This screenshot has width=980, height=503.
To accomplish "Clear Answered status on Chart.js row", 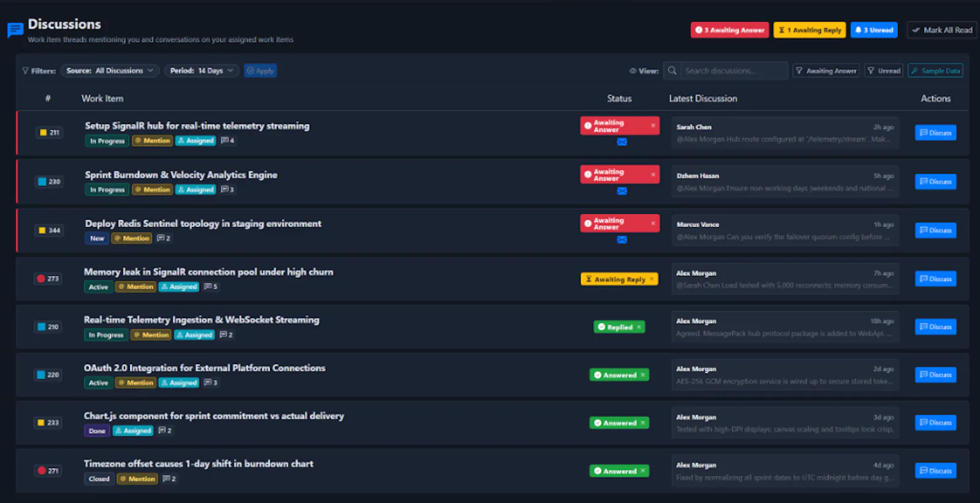I will [643, 423].
